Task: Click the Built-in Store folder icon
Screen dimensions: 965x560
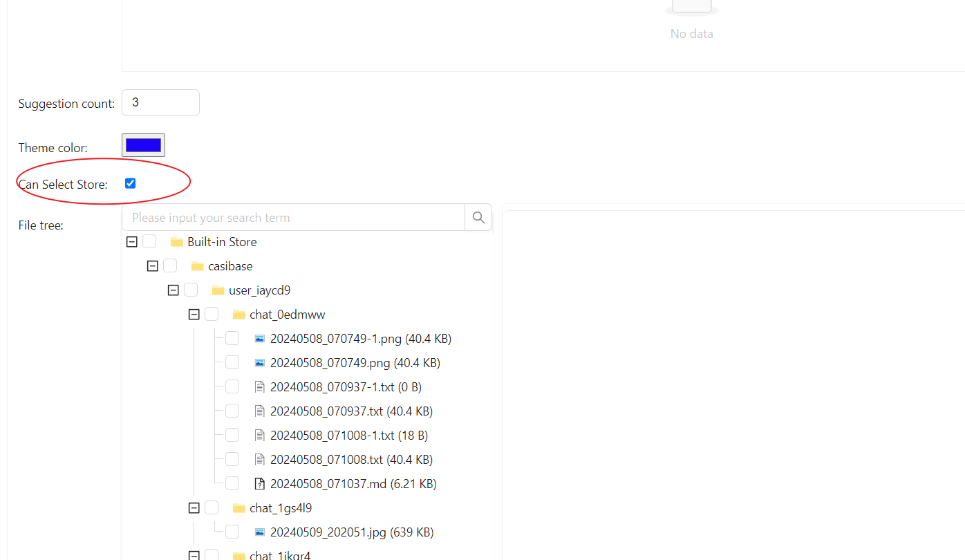Action: (176, 242)
